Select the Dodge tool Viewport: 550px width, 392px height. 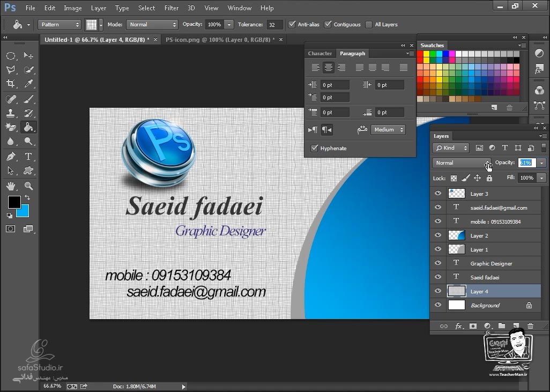(28, 141)
